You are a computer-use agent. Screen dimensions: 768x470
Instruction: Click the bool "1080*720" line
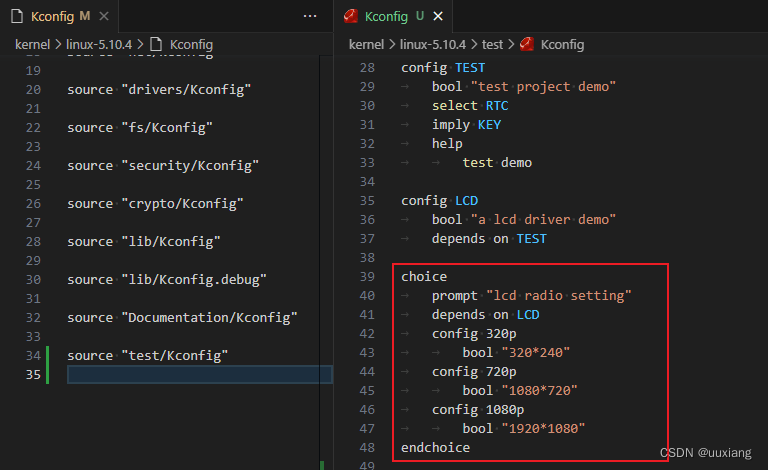pos(520,391)
